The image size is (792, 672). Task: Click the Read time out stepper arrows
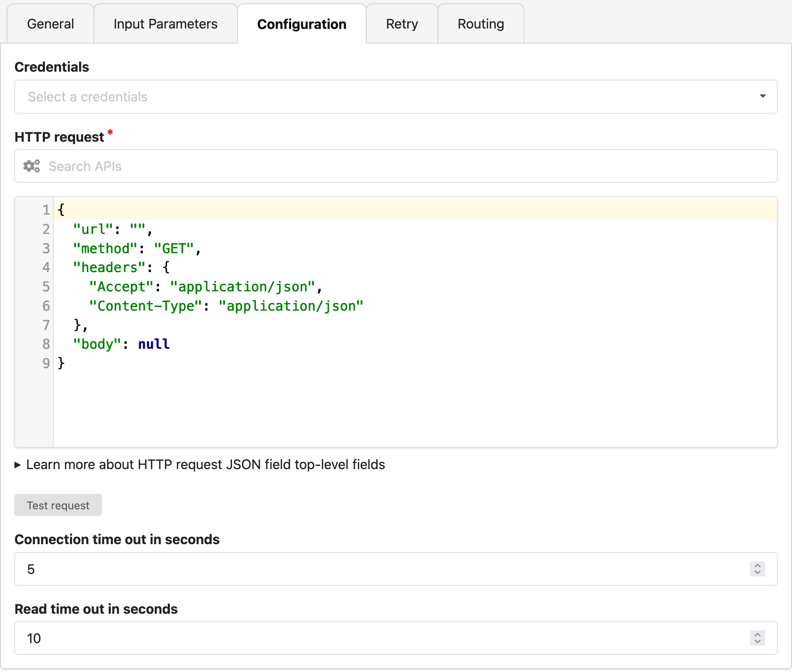pyautogui.click(x=757, y=638)
